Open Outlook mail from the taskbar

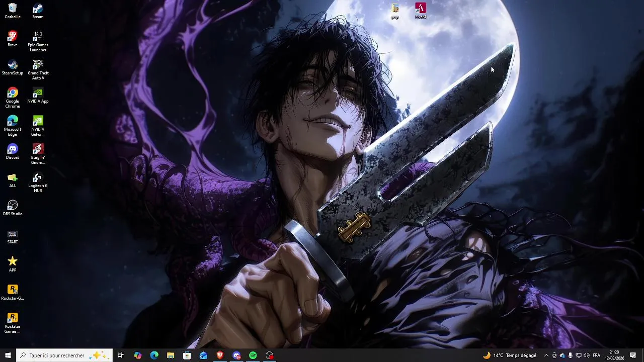click(203, 355)
